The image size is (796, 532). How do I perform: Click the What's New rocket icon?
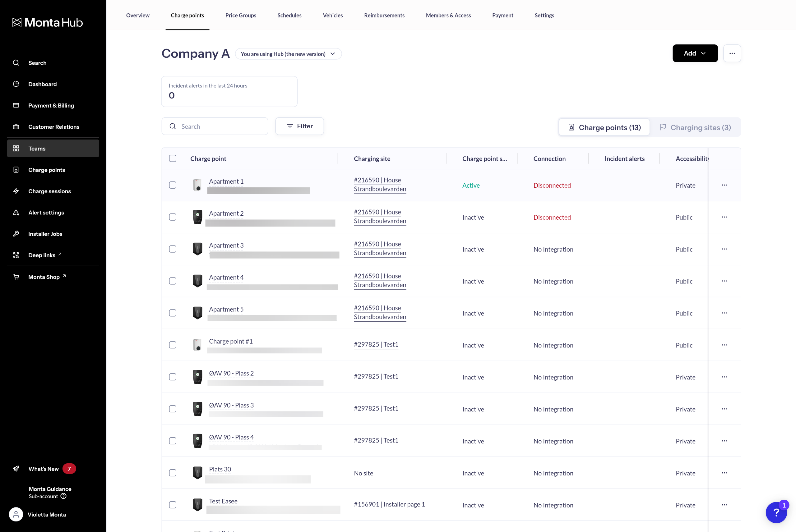tap(16, 469)
